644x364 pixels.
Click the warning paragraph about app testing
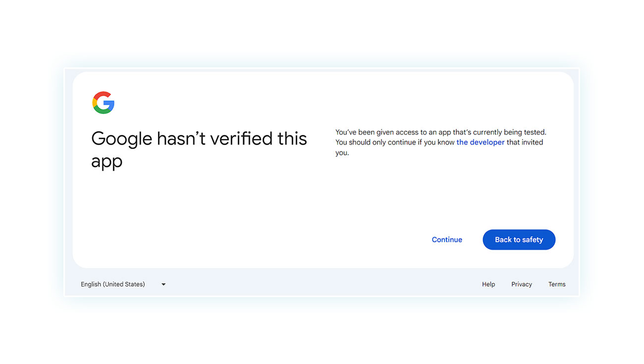441,143
